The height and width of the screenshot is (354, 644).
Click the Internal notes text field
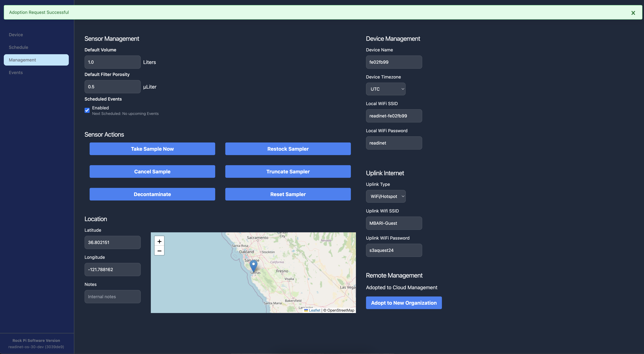112,296
